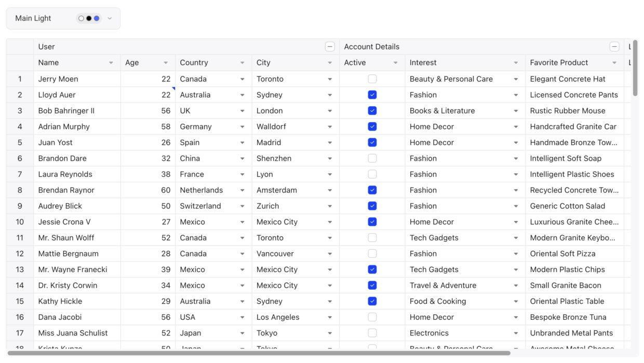Select the cell 'Elegant Concrete Hat'
This screenshot has height=363, width=644.
[x=575, y=79]
